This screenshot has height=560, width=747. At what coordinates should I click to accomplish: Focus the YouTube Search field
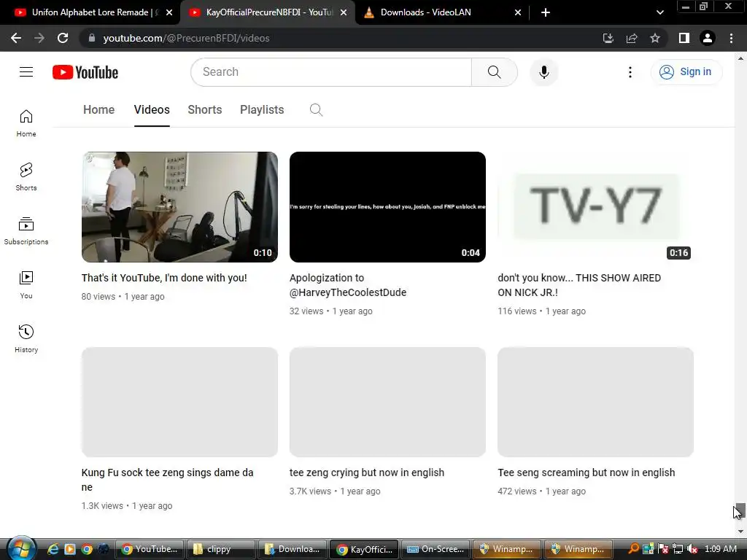[x=331, y=72]
